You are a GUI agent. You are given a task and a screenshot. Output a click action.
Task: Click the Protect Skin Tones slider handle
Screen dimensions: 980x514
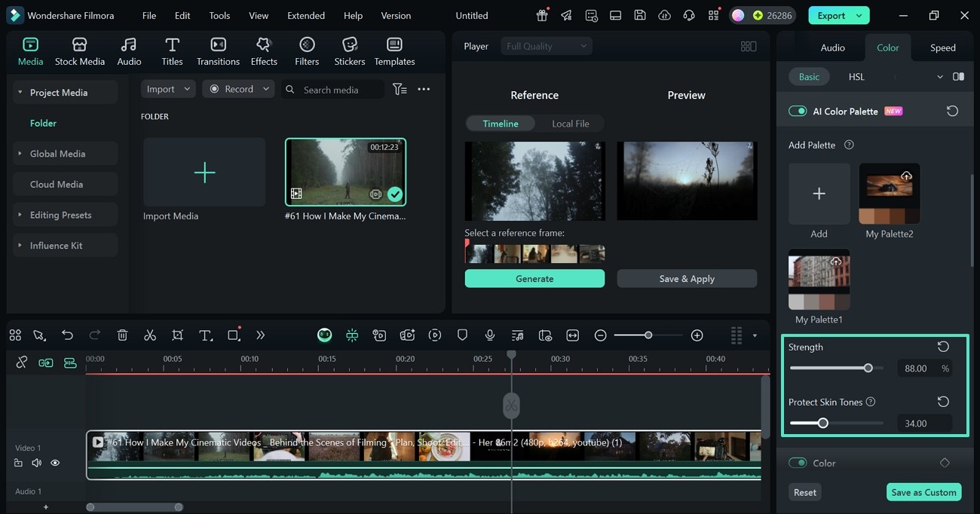point(823,424)
